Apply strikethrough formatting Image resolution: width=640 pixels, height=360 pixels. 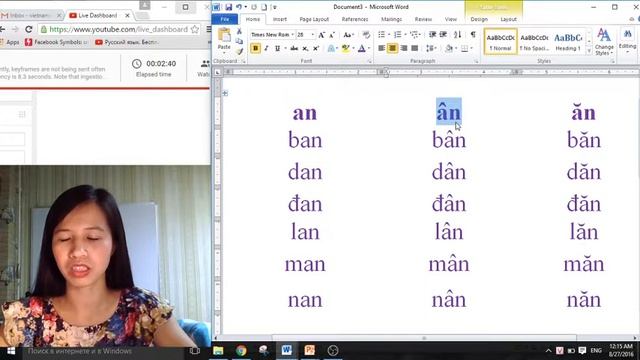[x=294, y=48]
